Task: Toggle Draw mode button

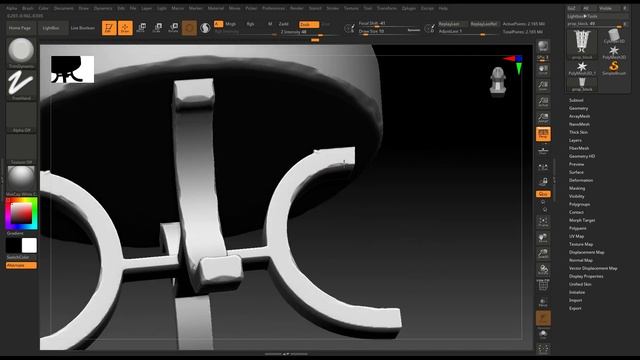Action: pyautogui.click(x=125, y=28)
